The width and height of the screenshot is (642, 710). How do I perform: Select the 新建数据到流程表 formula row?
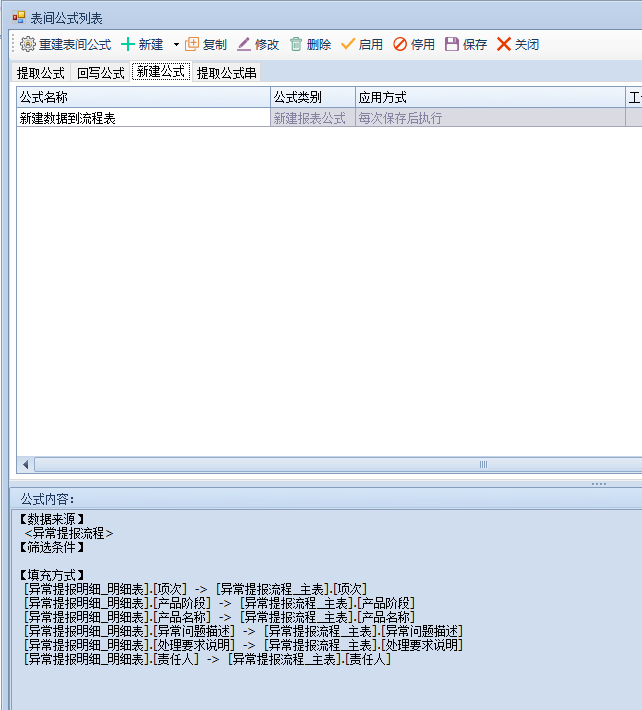coord(143,118)
